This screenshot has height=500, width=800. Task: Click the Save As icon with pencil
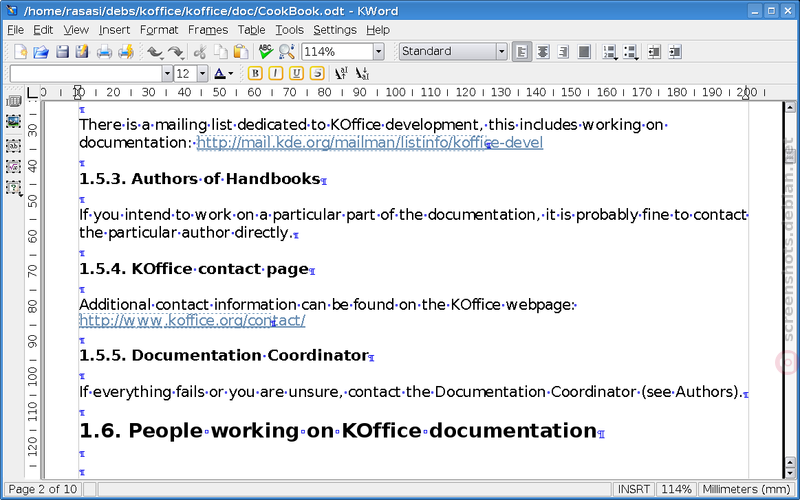tap(82, 52)
